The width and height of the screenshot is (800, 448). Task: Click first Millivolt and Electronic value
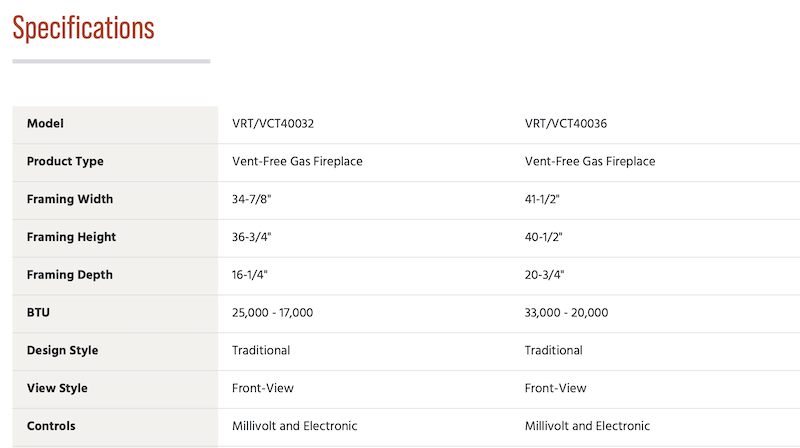(294, 426)
